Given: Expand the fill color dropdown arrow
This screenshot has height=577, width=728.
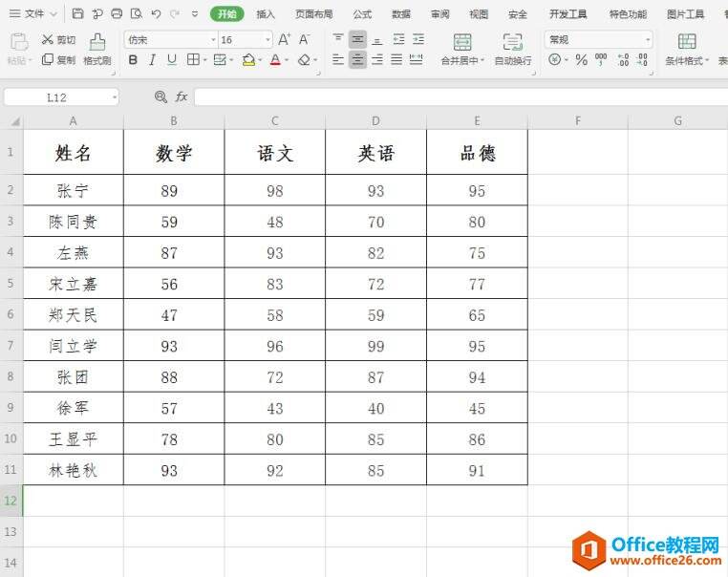Looking at the screenshot, I should 261,60.
